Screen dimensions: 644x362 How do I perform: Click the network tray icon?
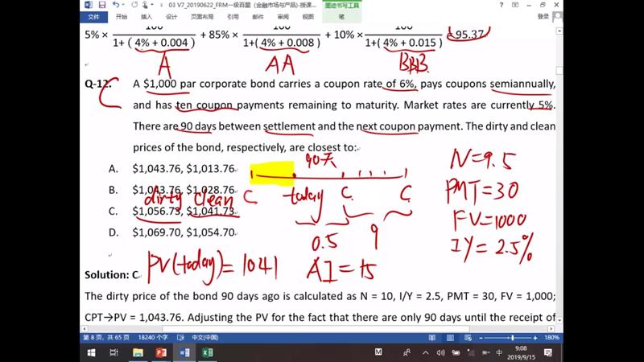(471, 352)
